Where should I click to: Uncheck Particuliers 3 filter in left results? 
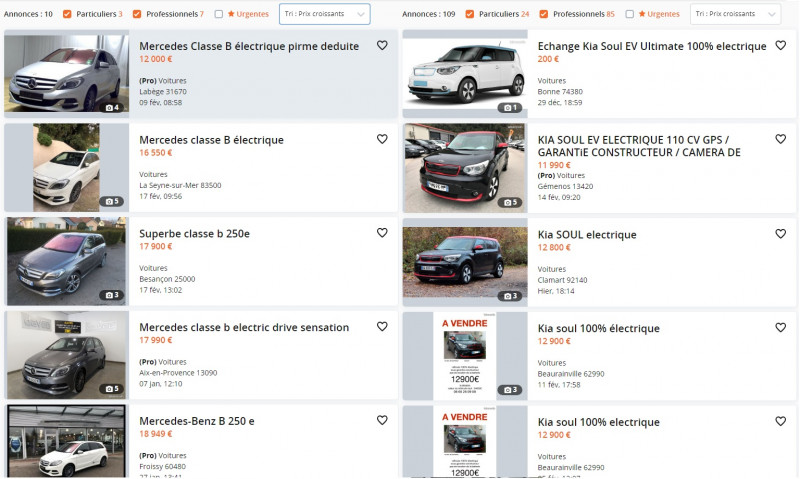click(x=67, y=14)
